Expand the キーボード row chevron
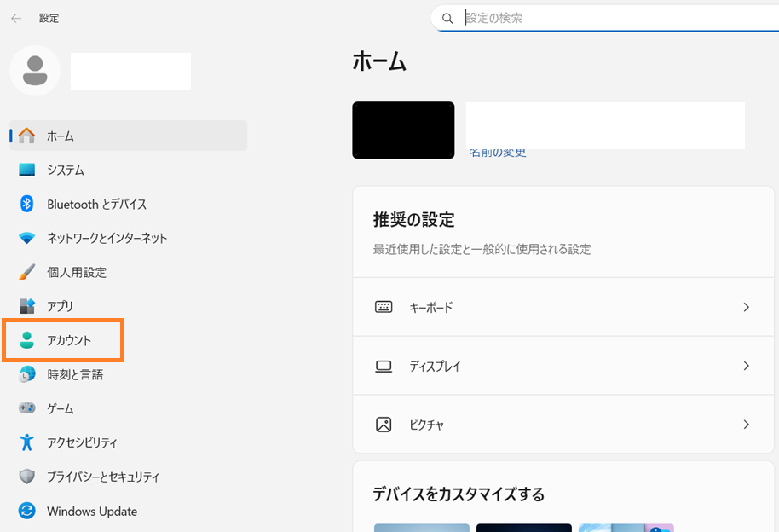This screenshot has height=532, width=779. 747,307
